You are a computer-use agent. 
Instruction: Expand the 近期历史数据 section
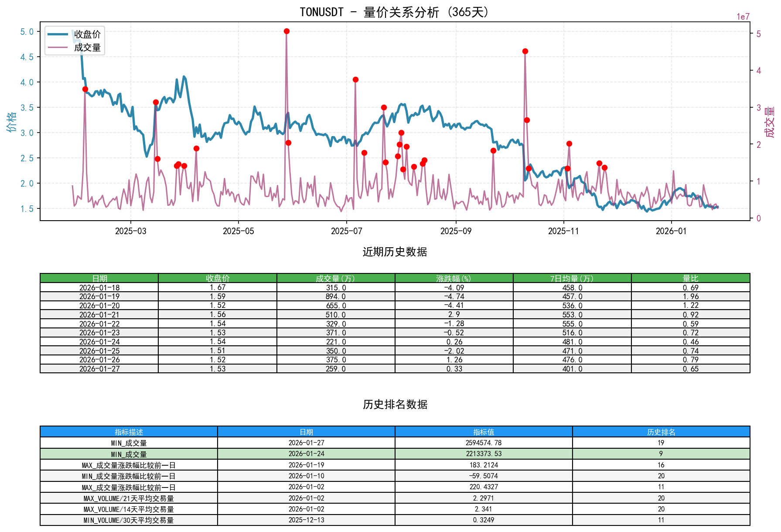point(395,251)
